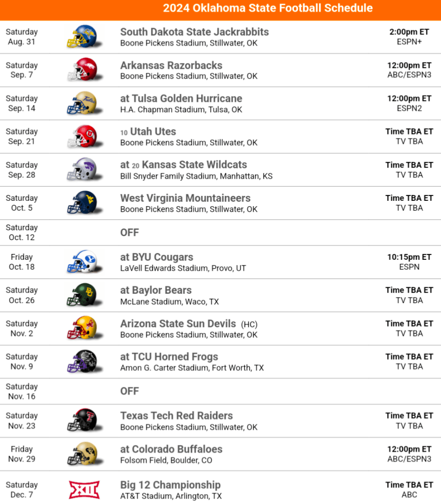The width and height of the screenshot is (441, 504).
Task: Click the 2024 Oklahoma State Football Schedule header
Action: [x=268, y=8]
